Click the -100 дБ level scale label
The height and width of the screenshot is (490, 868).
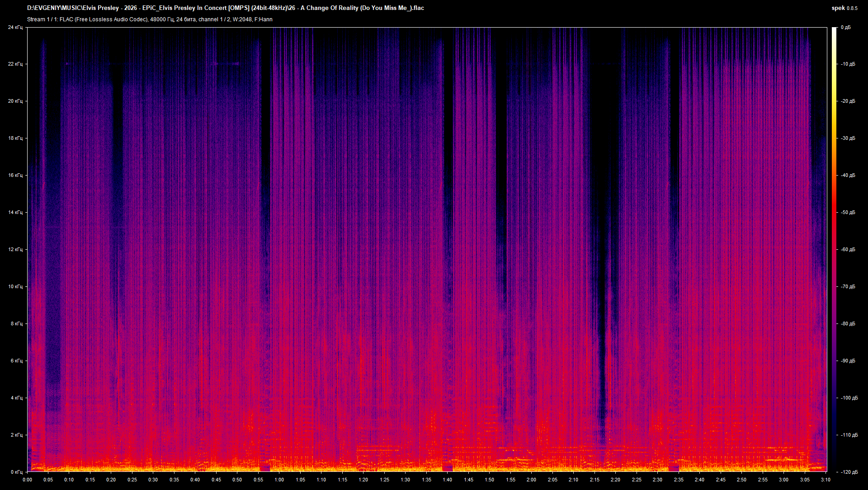849,398
